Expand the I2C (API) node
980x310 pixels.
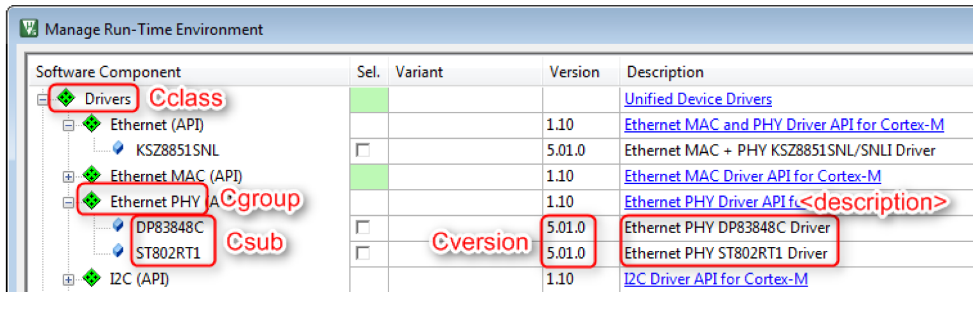click(69, 279)
